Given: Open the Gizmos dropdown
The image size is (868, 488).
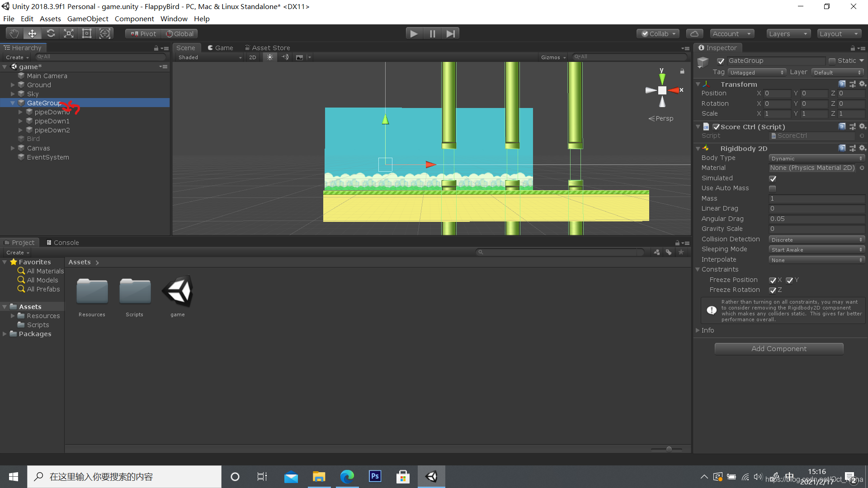Looking at the screenshot, I should (x=553, y=57).
